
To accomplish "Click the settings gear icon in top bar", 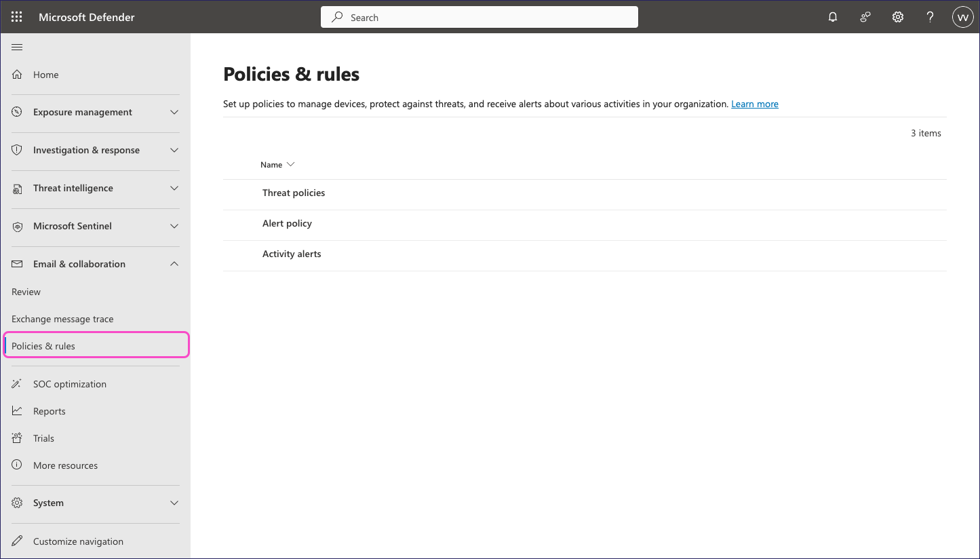I will coord(897,16).
